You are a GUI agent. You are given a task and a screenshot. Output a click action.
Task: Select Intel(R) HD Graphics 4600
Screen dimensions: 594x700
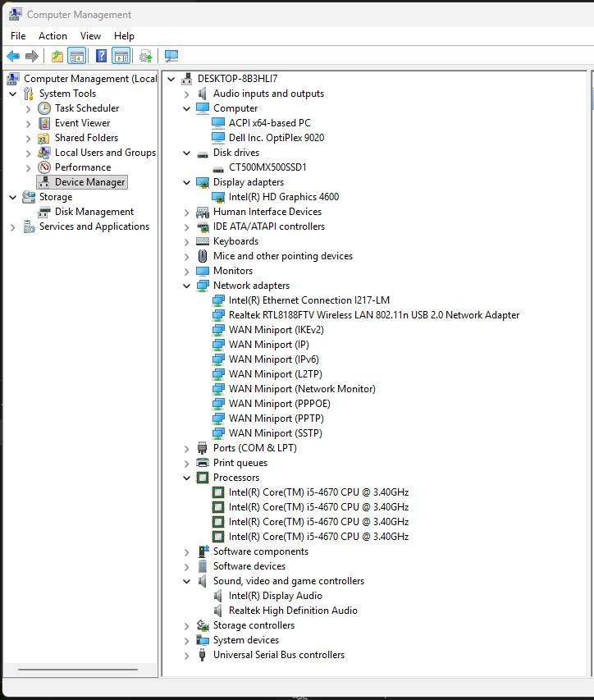coord(283,197)
